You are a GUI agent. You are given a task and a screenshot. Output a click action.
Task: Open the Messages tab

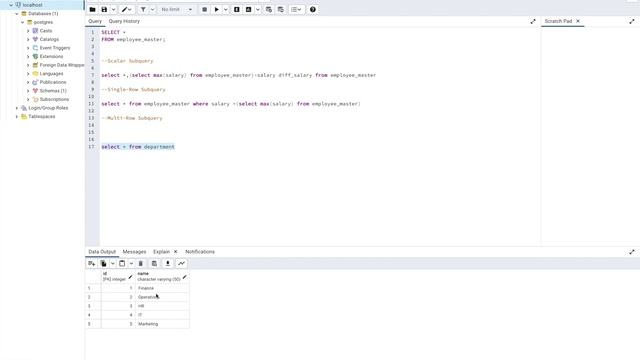tap(134, 252)
